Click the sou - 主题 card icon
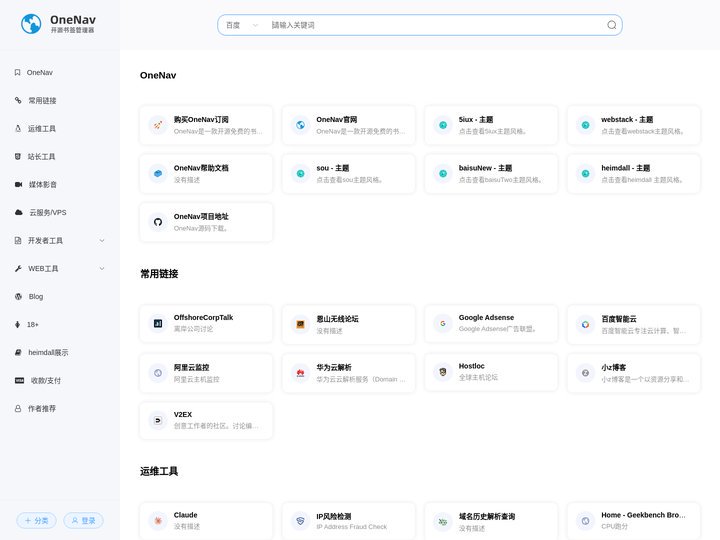The image size is (720, 540). (x=300, y=174)
